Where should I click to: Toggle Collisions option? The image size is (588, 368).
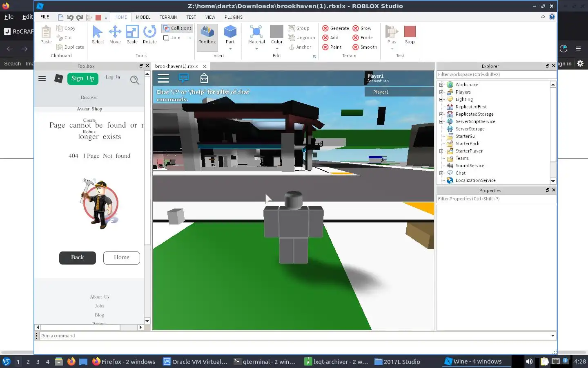coord(177,28)
